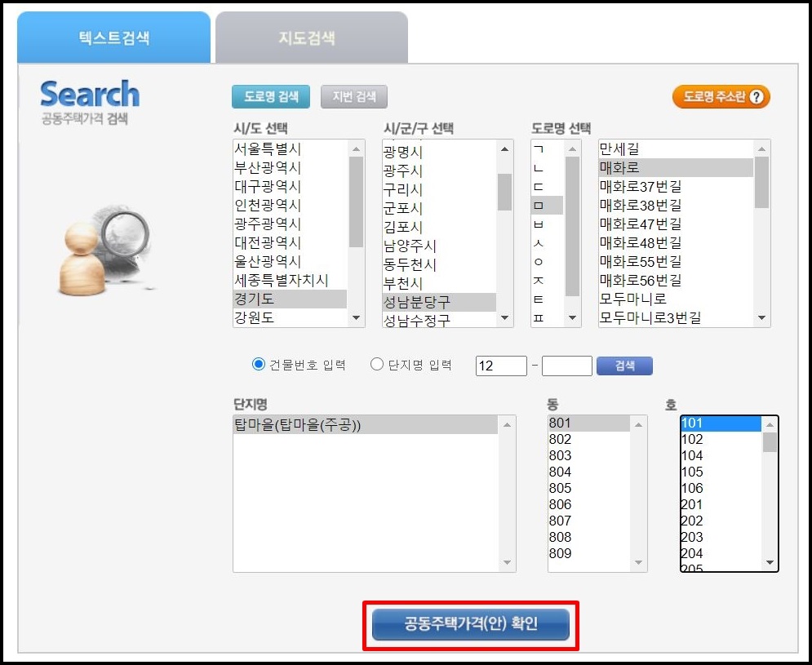Choose 서울특별시 in 시/도 list

point(290,149)
